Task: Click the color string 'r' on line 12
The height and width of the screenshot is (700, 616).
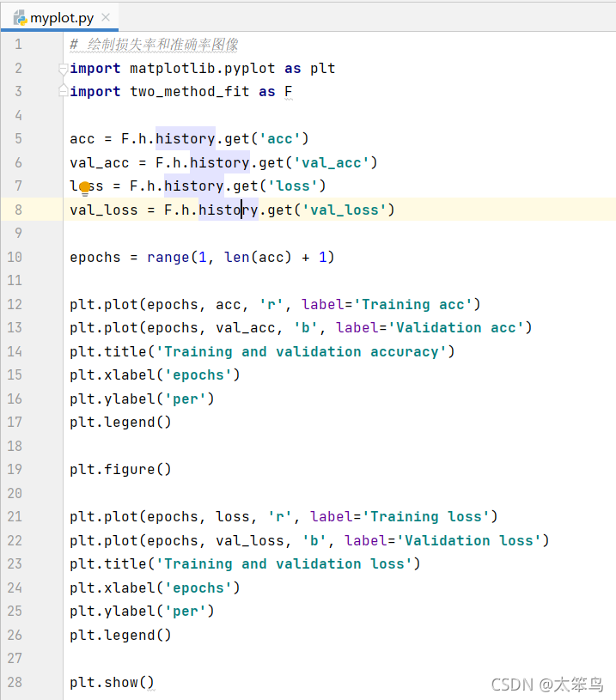Action: 271,304
